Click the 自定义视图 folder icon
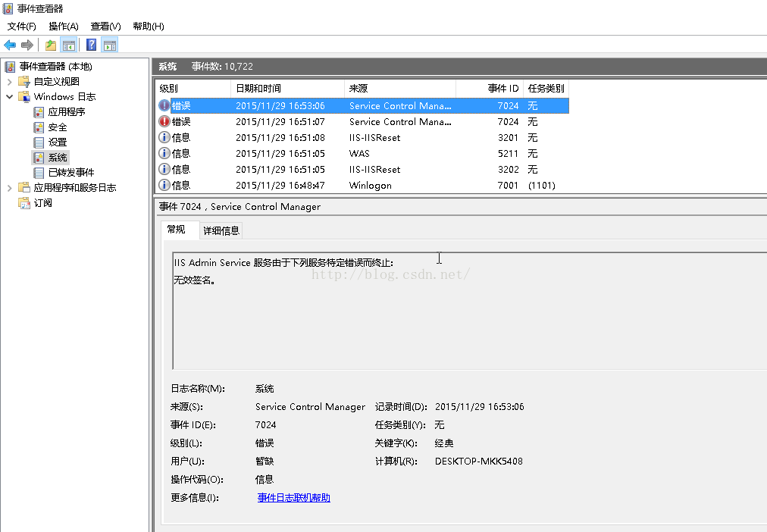This screenshot has width=767, height=532. tap(24, 82)
